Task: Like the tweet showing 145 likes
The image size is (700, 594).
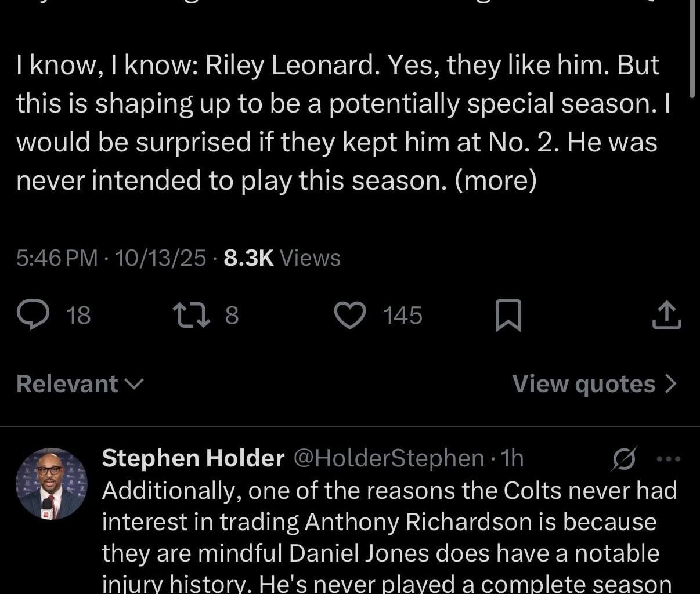Action: click(x=349, y=315)
